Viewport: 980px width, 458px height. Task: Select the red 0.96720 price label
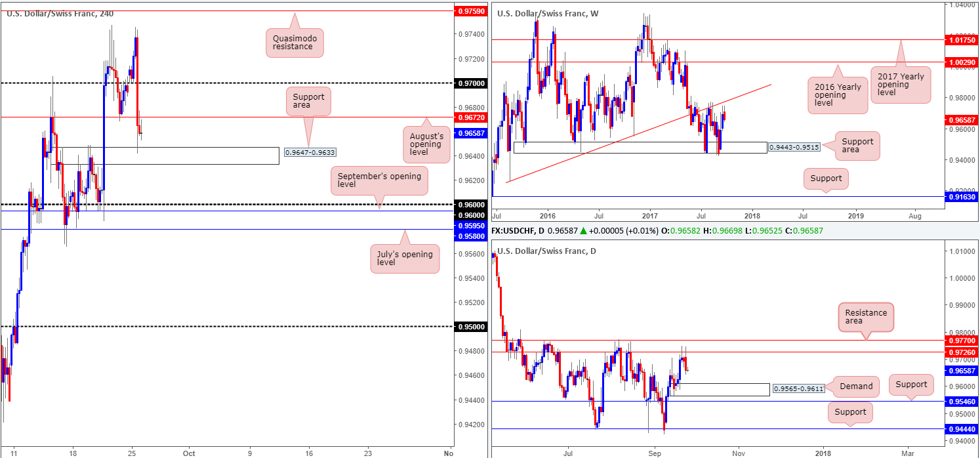coord(470,117)
